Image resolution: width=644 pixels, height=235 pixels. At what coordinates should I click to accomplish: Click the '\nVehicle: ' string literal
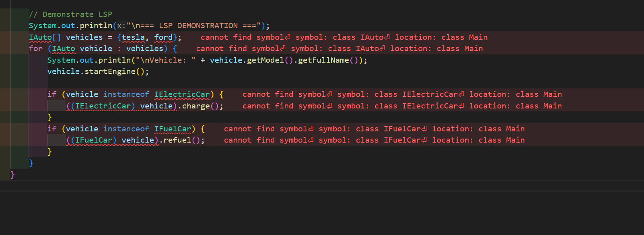pyautogui.click(x=166, y=60)
